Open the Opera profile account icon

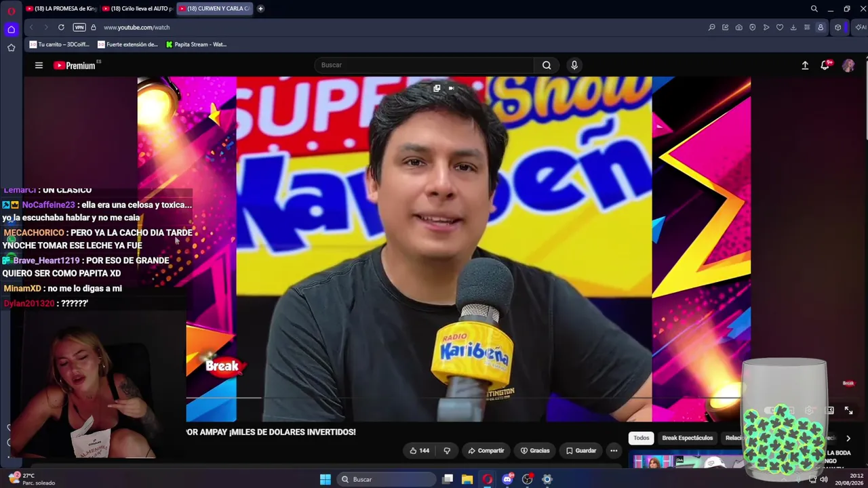(820, 27)
